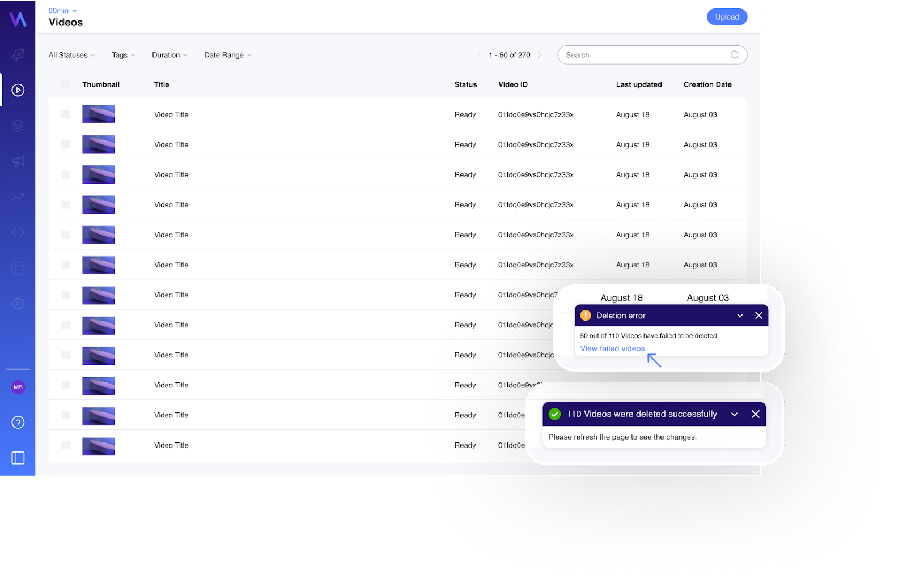Open the megaphone announcements sidebar icon
907x588 pixels.
pyautogui.click(x=18, y=161)
